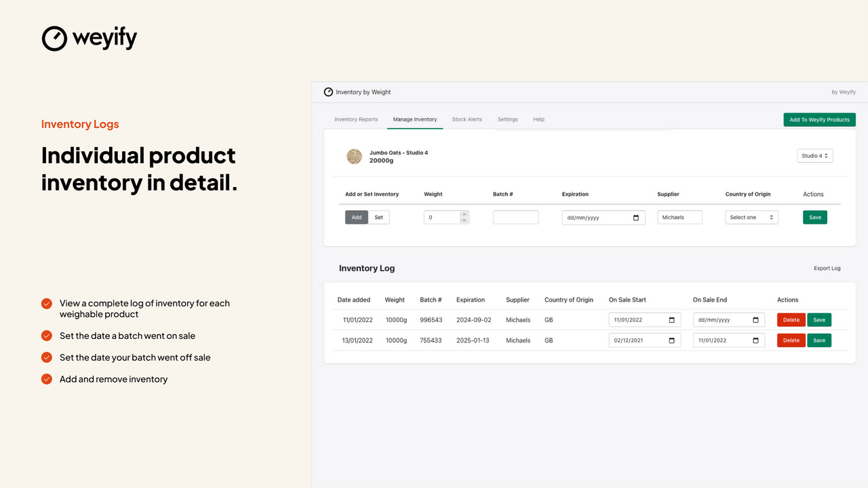Open the Country of Origin Select one dropdown
Viewport: 868px width, 488px height.
pos(752,218)
